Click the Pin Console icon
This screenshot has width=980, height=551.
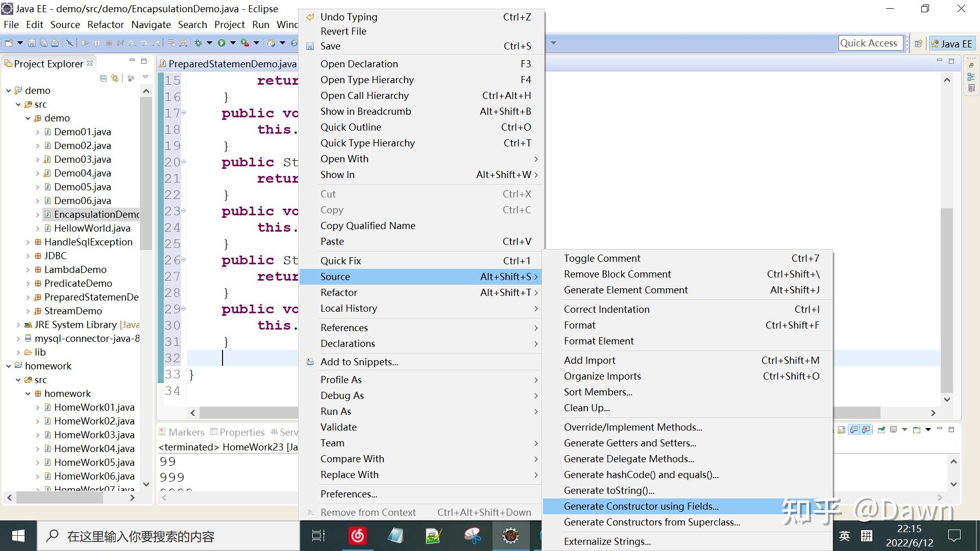coord(881,430)
